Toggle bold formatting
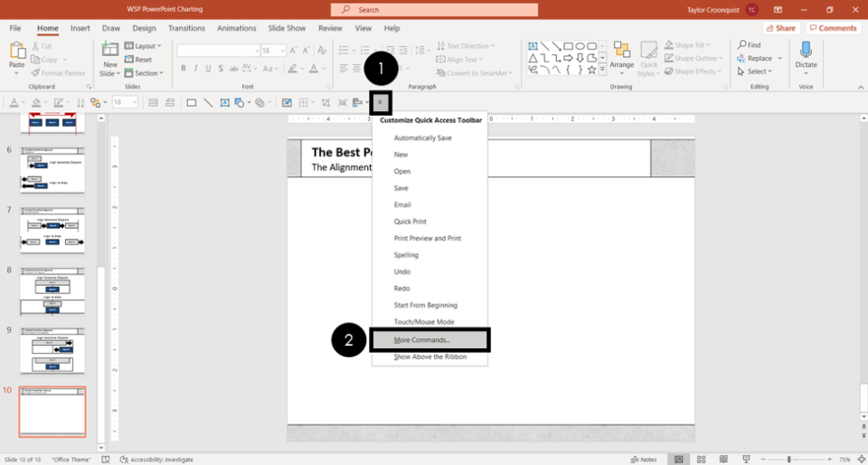The height and width of the screenshot is (465, 868). tap(184, 69)
